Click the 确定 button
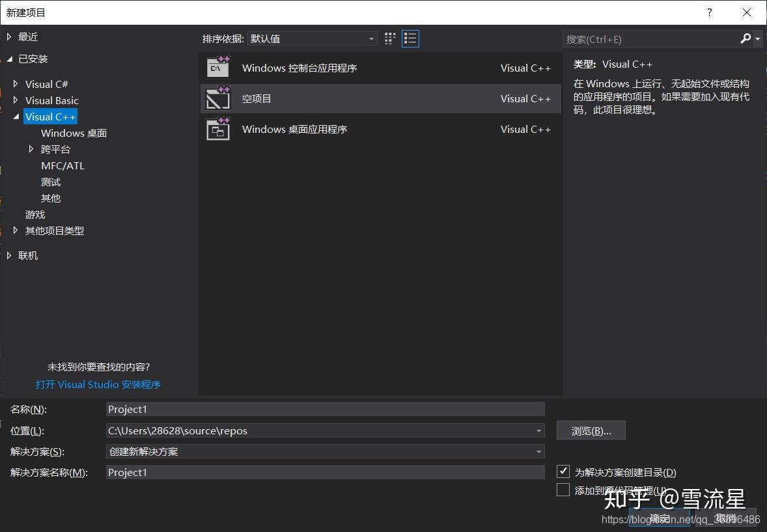767x532 pixels. tap(660, 518)
